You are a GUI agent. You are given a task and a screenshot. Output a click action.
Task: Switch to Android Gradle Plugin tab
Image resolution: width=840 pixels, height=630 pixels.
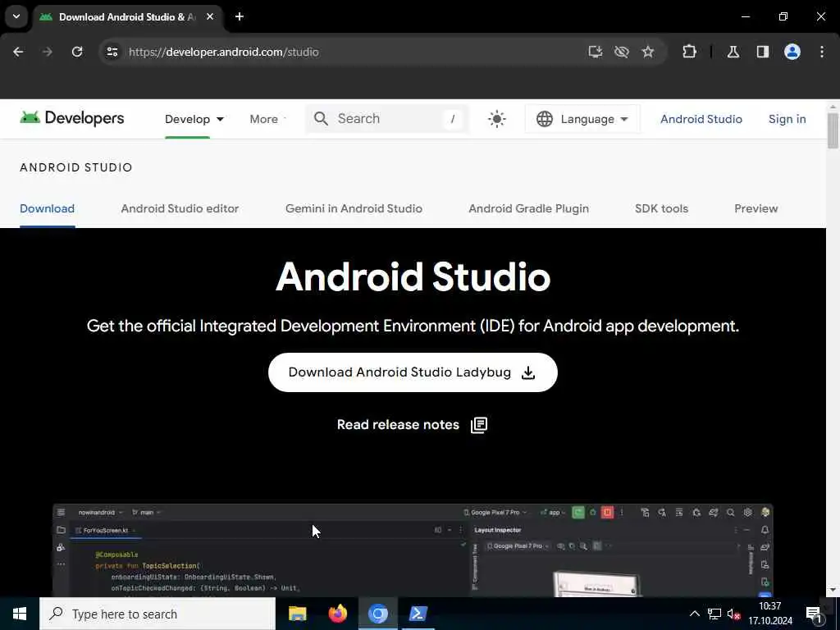point(528,208)
